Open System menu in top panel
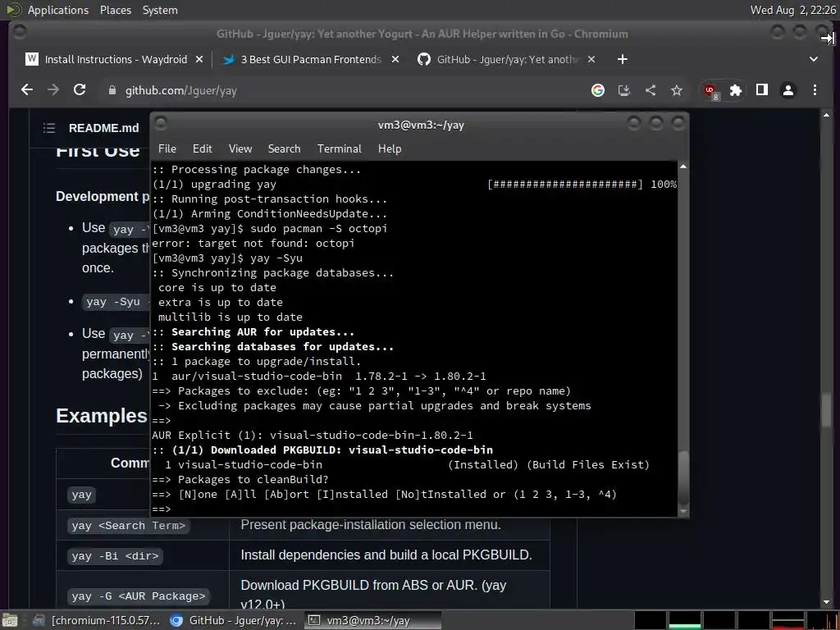This screenshot has height=630, width=840. tap(160, 10)
